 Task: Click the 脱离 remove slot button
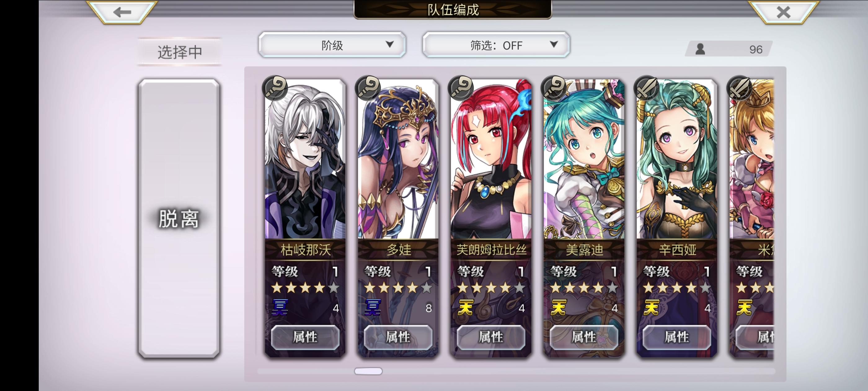[179, 218]
